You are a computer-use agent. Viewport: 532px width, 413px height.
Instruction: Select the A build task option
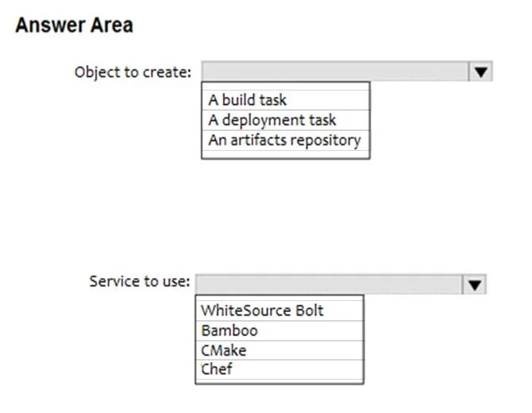(286, 100)
